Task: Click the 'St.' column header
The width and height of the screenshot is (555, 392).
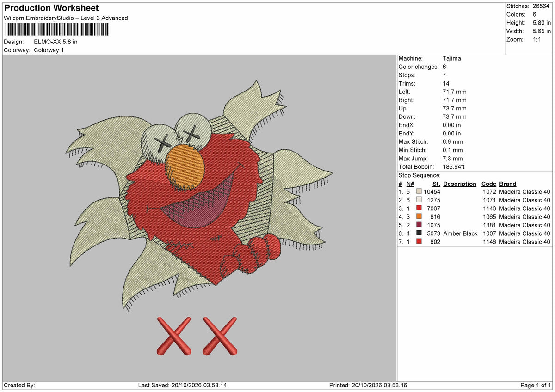Action: tap(436, 184)
